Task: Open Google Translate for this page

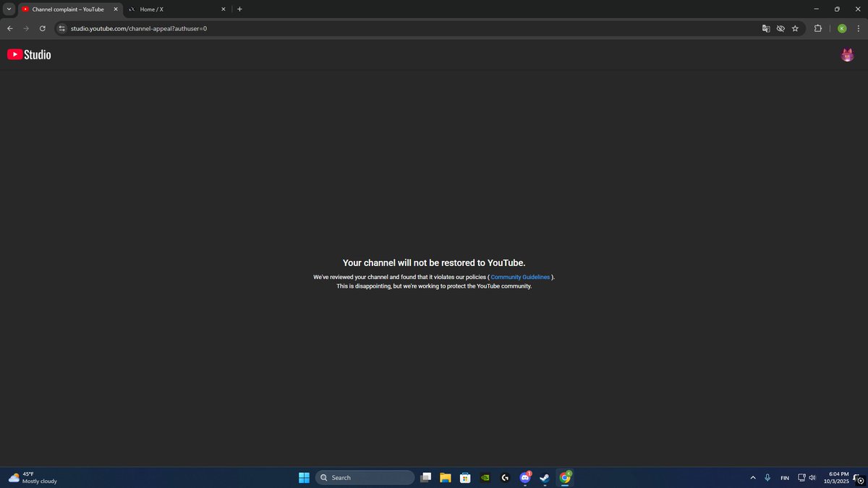Action: pyautogui.click(x=766, y=28)
